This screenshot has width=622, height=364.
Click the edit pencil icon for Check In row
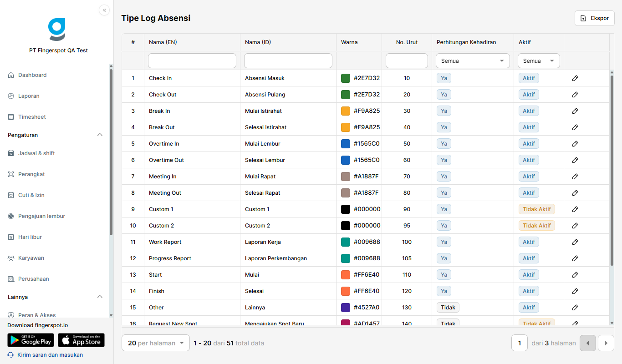(575, 78)
